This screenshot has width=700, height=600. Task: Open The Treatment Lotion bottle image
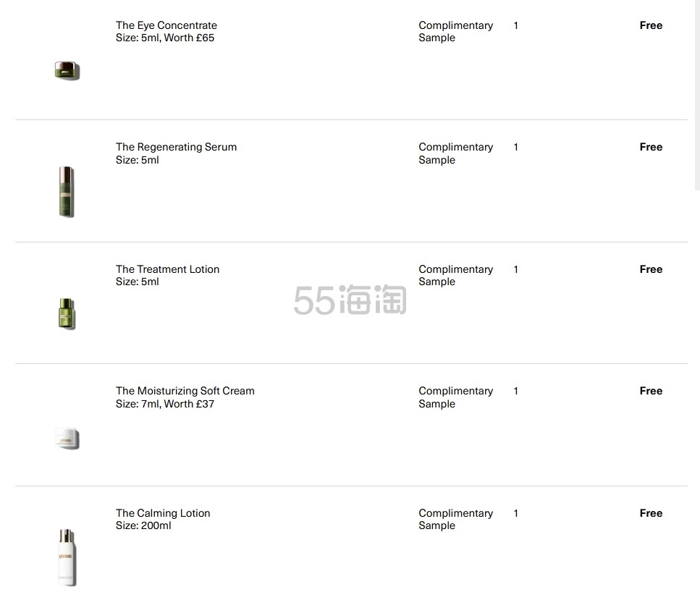coord(67,314)
